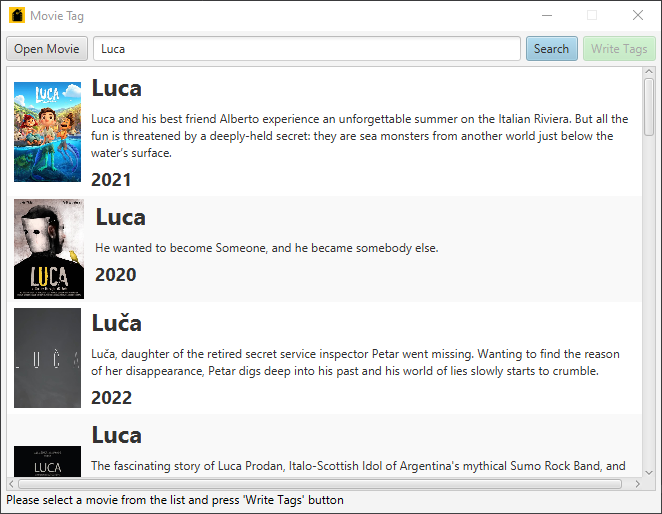Select the gray Luča 2022 poster thumbnail
This screenshot has height=514, width=662.
tap(47, 358)
